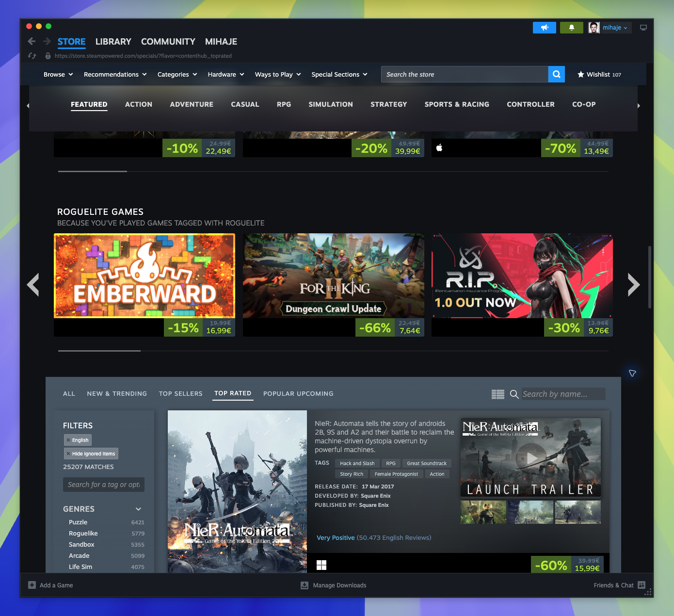Click the page vertical scrollbar
Screen dimensions: 674x616
[x=650, y=277]
